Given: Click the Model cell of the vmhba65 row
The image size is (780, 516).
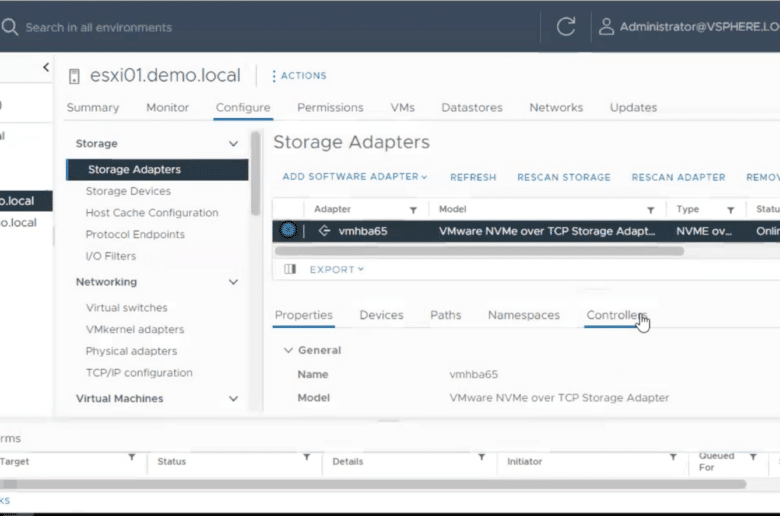Looking at the screenshot, I should click(x=547, y=231).
